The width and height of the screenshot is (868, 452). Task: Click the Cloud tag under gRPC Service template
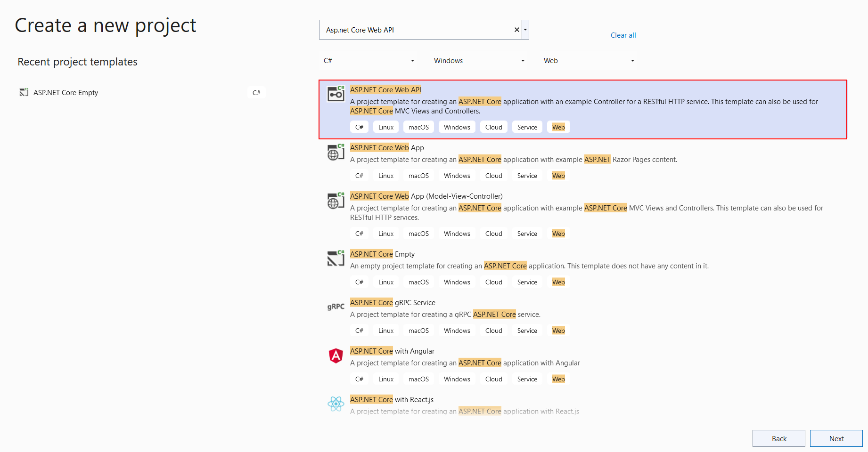pyautogui.click(x=494, y=331)
